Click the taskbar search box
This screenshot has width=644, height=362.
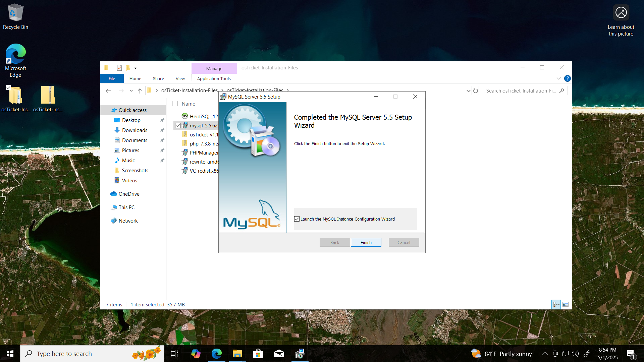(x=92, y=354)
